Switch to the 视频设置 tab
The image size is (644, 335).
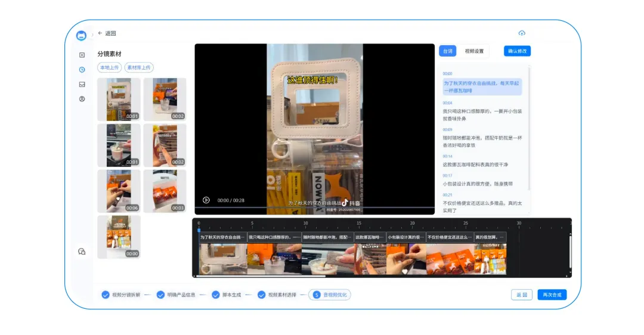click(x=474, y=51)
